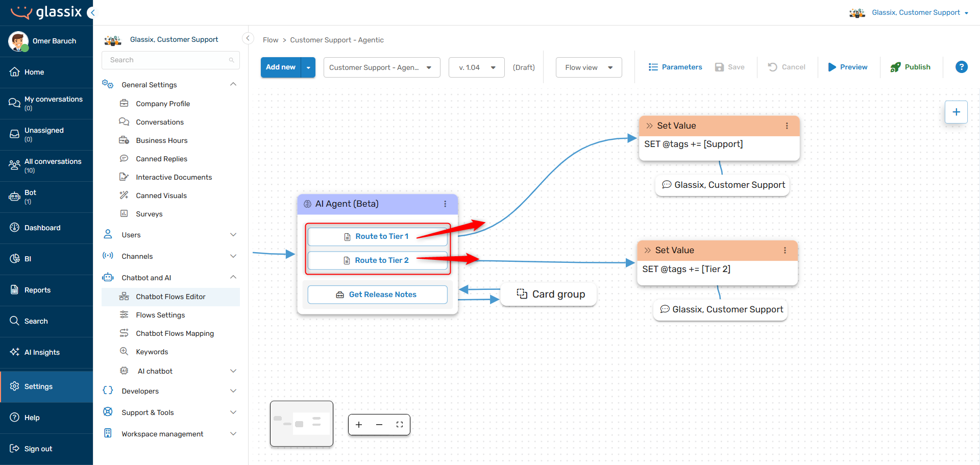Click the Home icon in sidebar
The image size is (980, 465).
click(14, 72)
